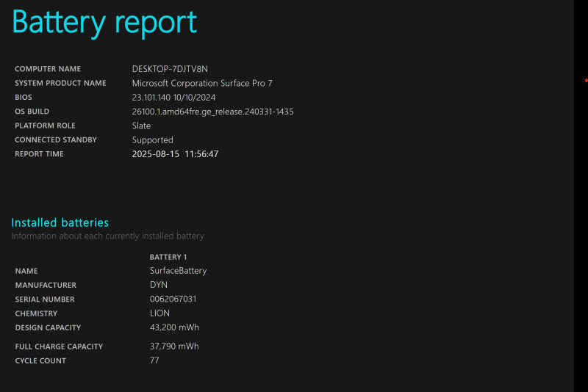This screenshot has width=588, height=392.
Task: Click cycle count value 77
Action: click(154, 360)
